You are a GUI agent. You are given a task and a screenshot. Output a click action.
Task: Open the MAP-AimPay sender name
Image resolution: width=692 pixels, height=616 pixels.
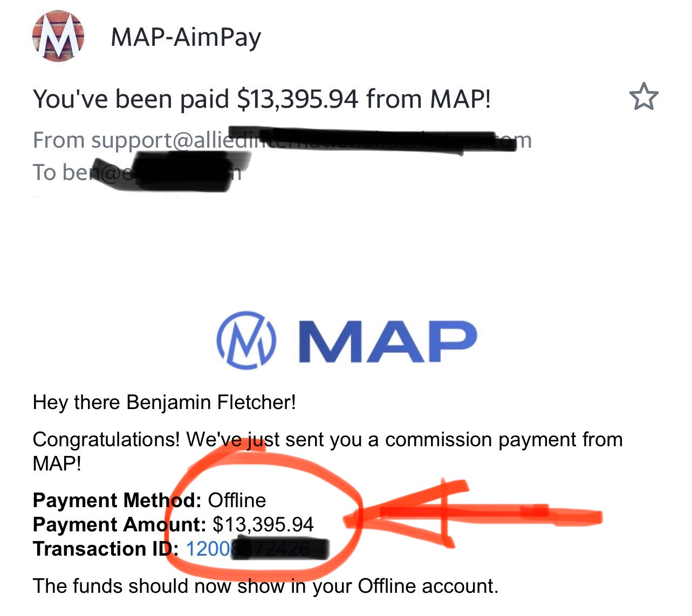click(186, 37)
